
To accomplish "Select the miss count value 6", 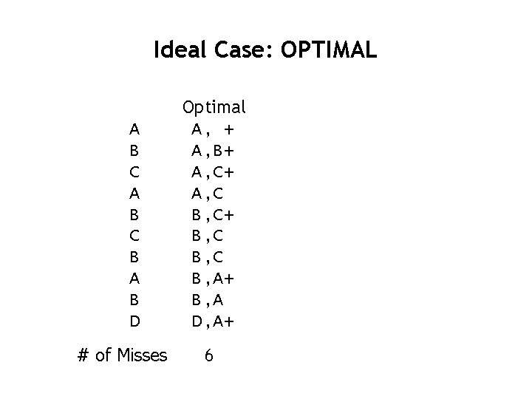I will 208,355.
